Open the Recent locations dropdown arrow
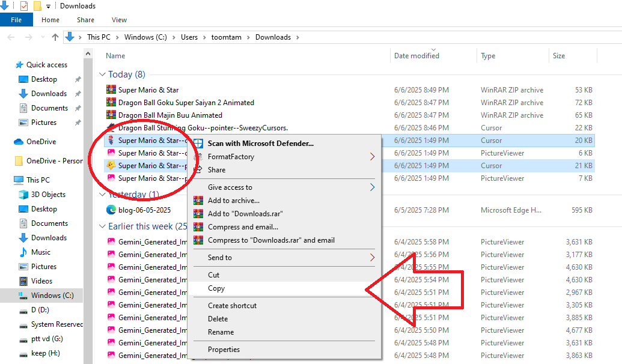The width and height of the screenshot is (622, 364). 43,37
